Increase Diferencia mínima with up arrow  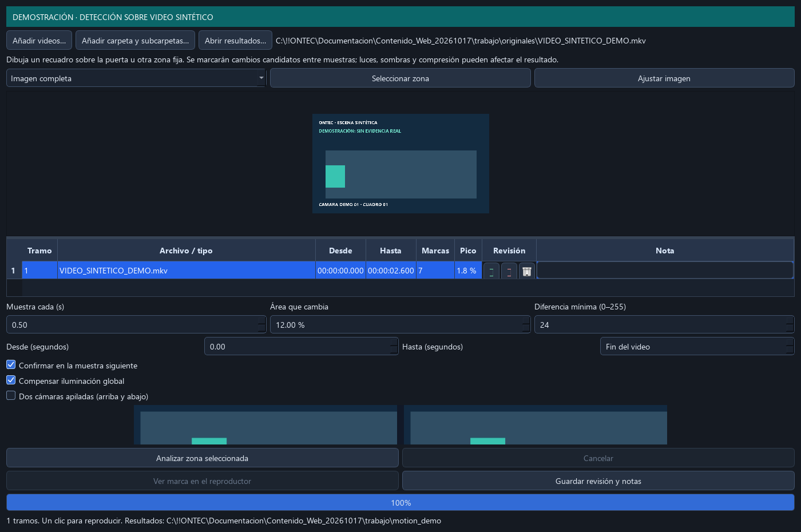[790, 321]
